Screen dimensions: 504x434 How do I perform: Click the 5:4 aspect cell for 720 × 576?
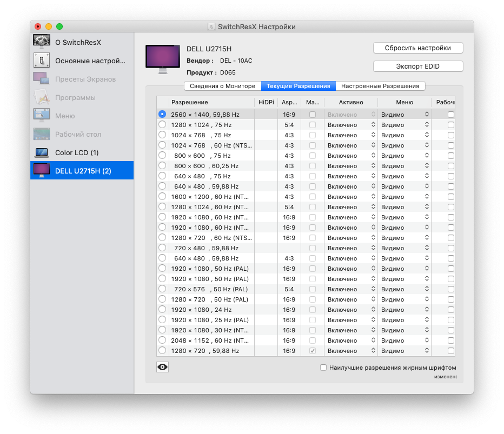coord(289,289)
